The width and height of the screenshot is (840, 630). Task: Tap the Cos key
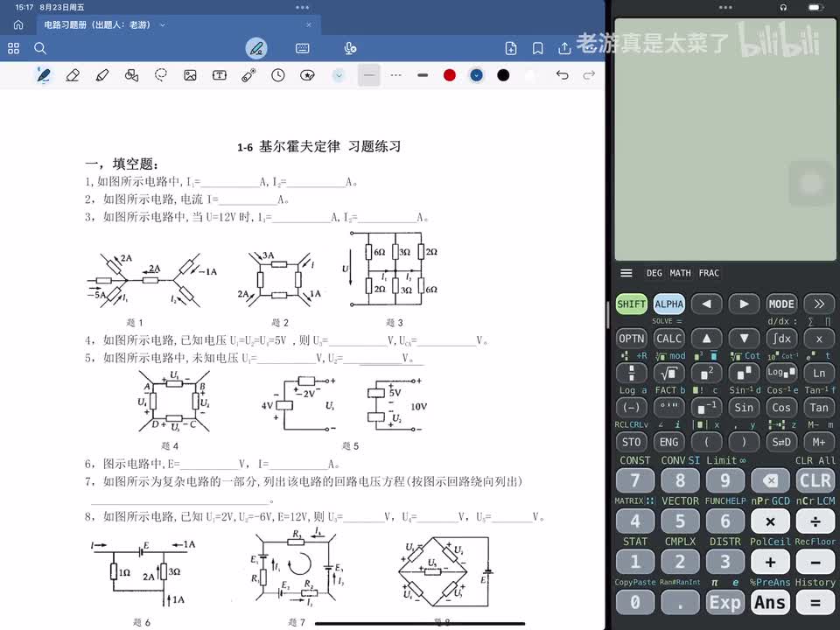[x=781, y=408]
